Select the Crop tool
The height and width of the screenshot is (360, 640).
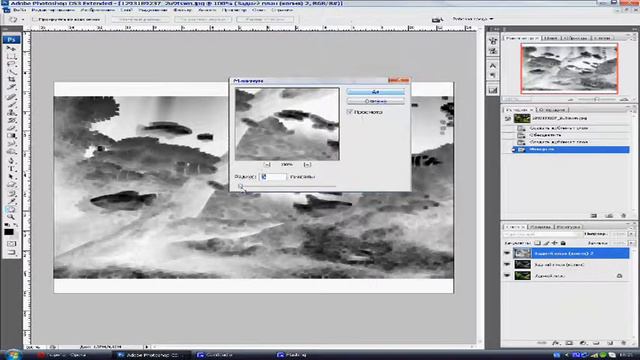pyautogui.click(x=11, y=80)
